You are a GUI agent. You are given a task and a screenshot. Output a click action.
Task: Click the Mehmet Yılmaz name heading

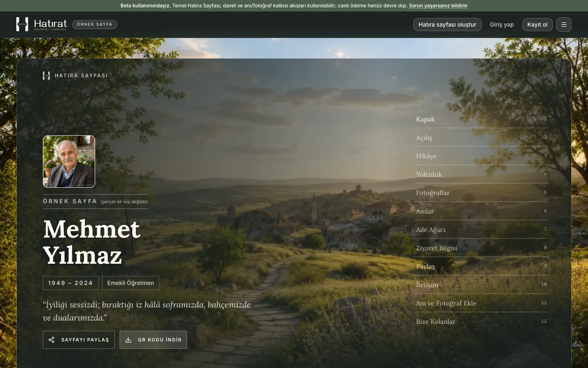click(x=92, y=242)
